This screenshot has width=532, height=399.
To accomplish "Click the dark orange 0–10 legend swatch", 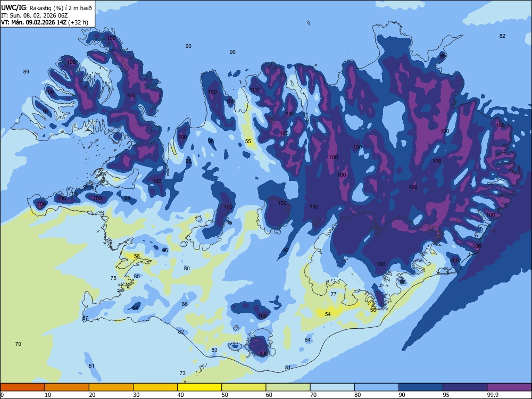I will (22, 387).
